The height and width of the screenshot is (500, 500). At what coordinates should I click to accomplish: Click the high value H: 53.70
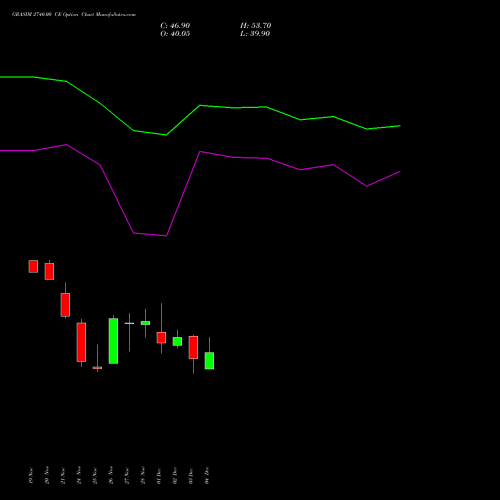(x=255, y=26)
